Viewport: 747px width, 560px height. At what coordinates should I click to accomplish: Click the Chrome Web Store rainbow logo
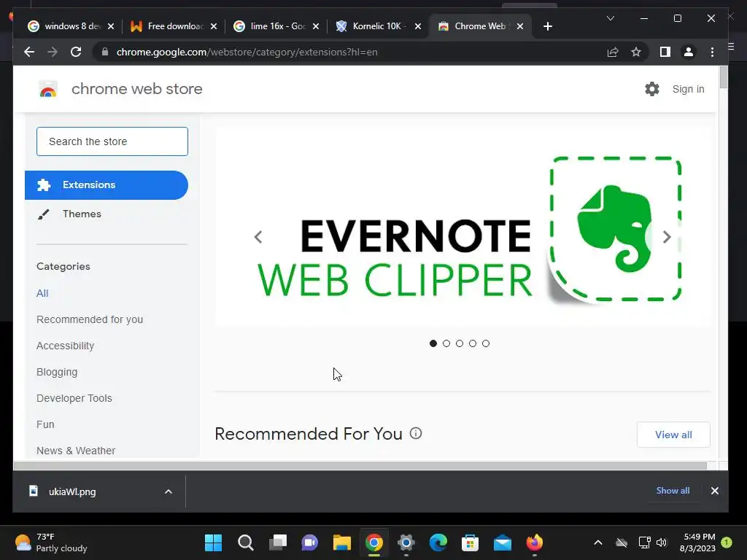(48, 89)
